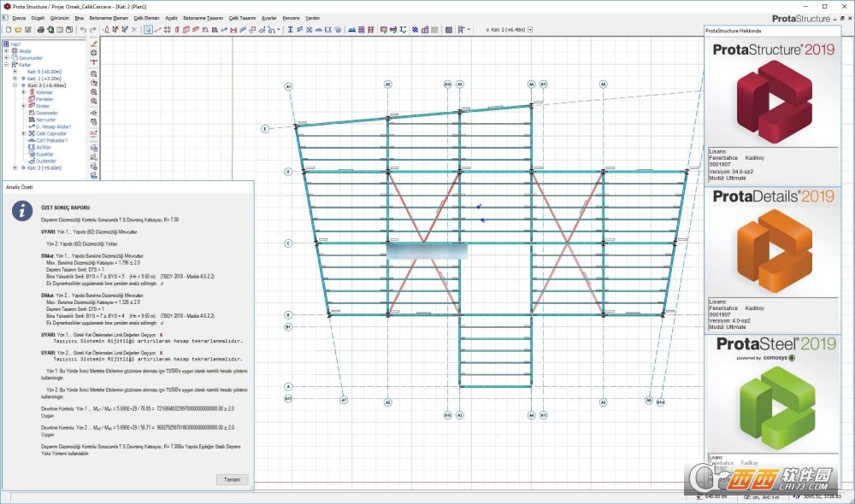Select Kolonlar in the structure tree

[x=44, y=92]
